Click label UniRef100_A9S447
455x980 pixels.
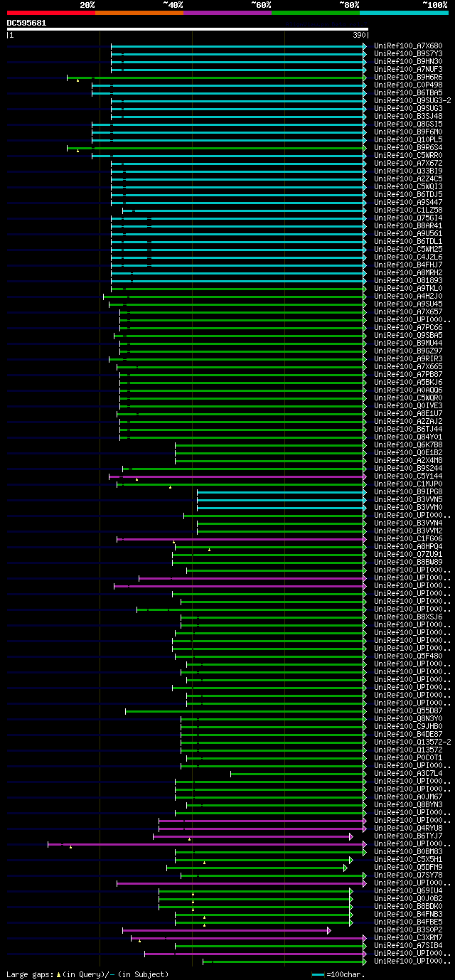(x=408, y=202)
